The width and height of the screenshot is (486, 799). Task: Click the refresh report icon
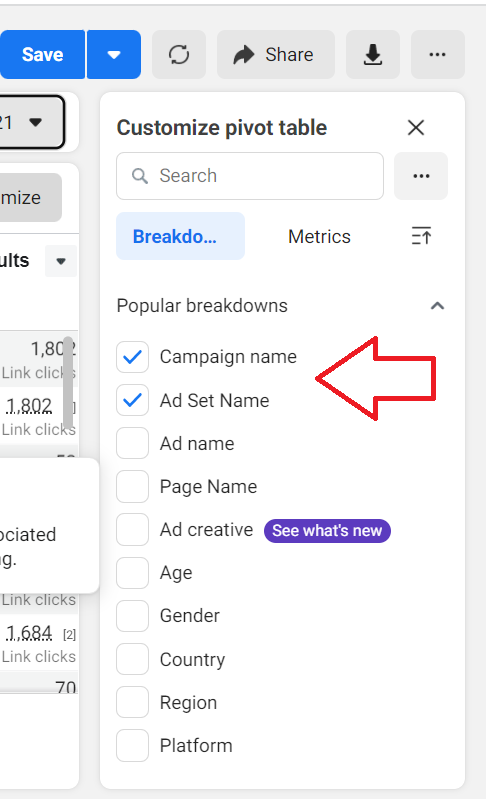(179, 55)
